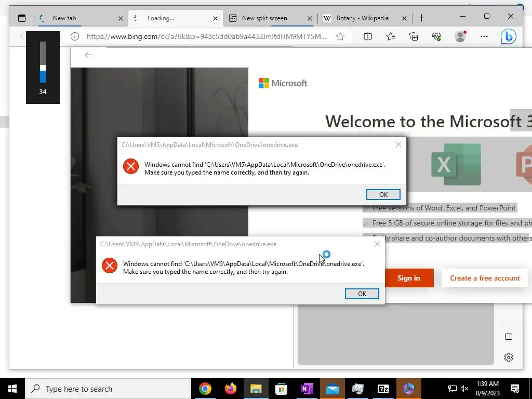
Task: Open the tab actions menu icon
Action: [x=22, y=18]
